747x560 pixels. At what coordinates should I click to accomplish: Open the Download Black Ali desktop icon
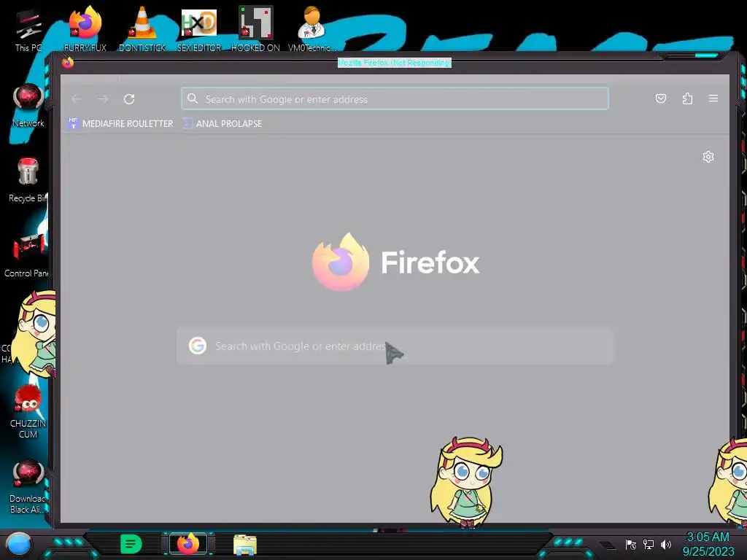pyautogui.click(x=28, y=486)
